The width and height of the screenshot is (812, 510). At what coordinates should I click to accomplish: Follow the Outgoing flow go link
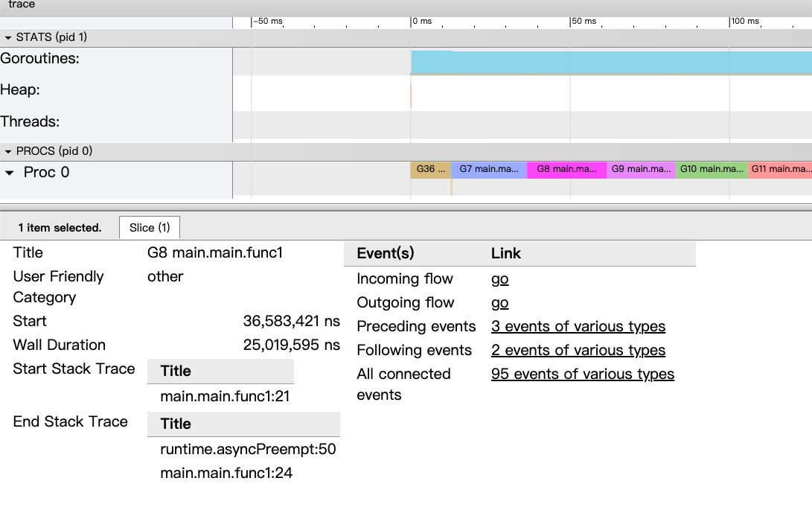pyautogui.click(x=499, y=303)
